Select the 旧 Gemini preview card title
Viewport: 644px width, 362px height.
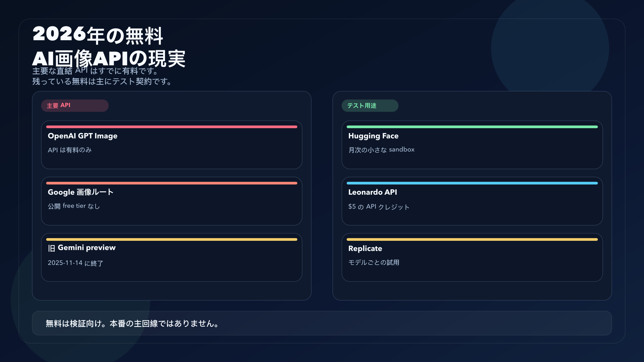pos(82,248)
